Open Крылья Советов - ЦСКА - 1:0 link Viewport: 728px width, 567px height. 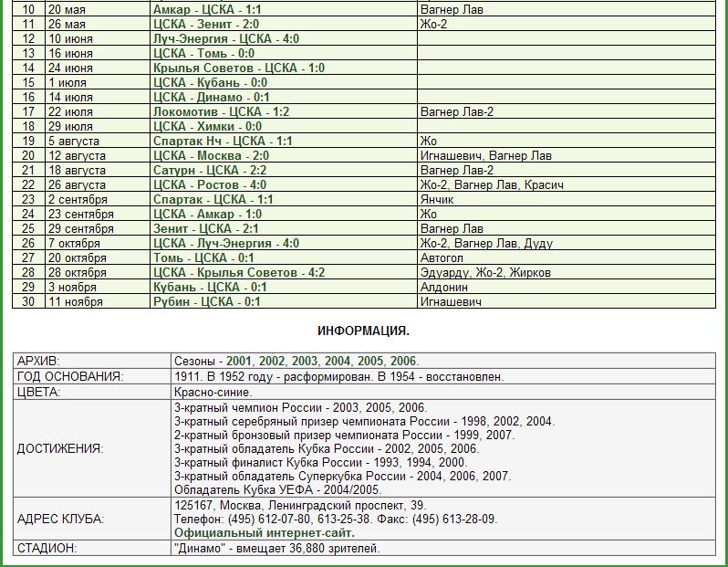(x=239, y=68)
